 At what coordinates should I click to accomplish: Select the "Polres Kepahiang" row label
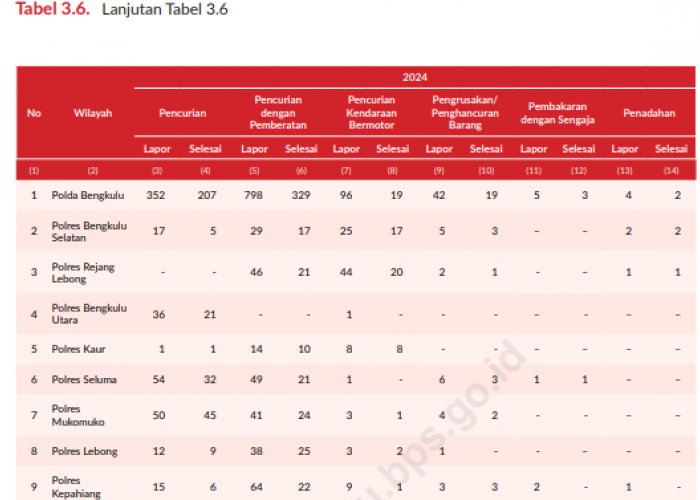pyautogui.click(x=78, y=486)
